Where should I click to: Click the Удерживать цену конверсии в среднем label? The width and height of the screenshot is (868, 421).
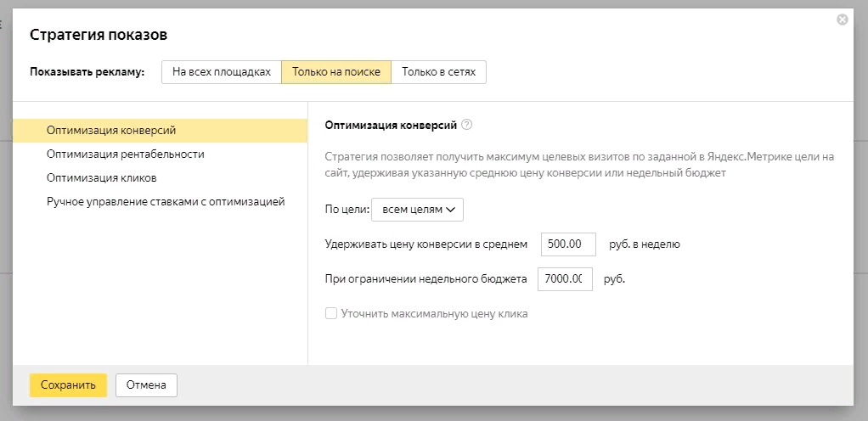coord(426,244)
